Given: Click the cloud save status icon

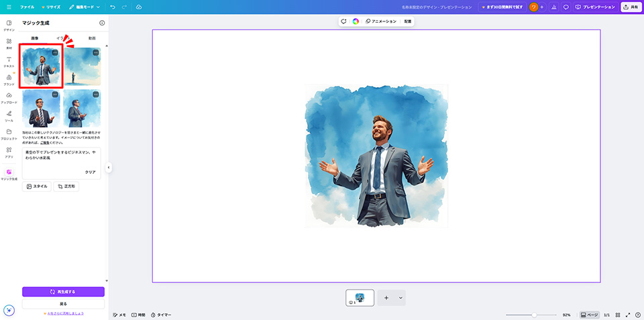Looking at the screenshot, I should (x=139, y=7).
